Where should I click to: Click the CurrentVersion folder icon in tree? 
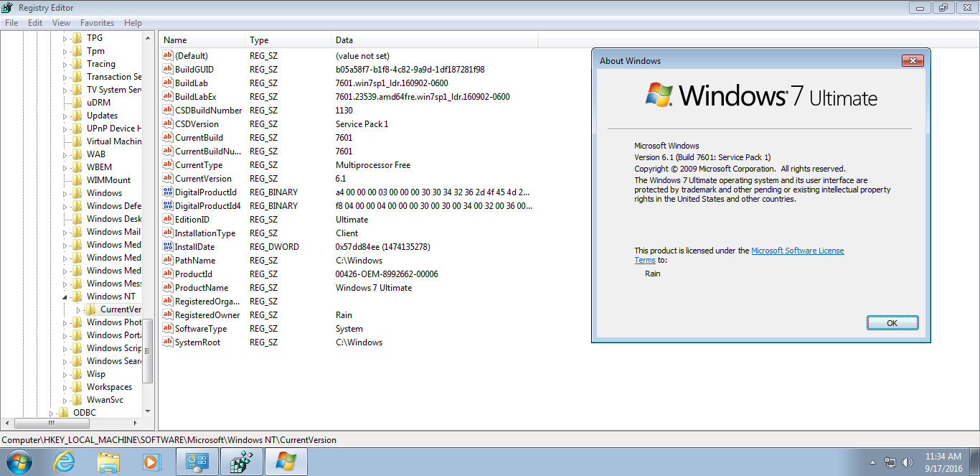[91, 309]
